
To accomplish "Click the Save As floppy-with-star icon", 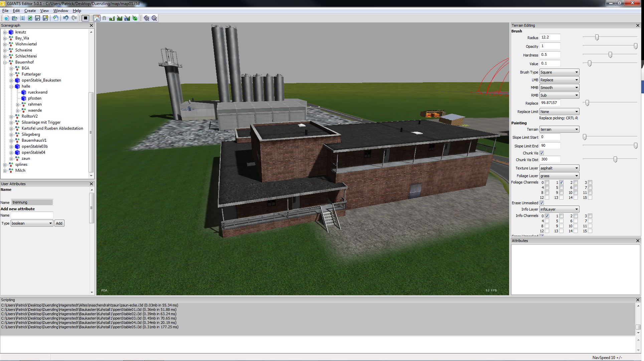I will [x=45, y=18].
